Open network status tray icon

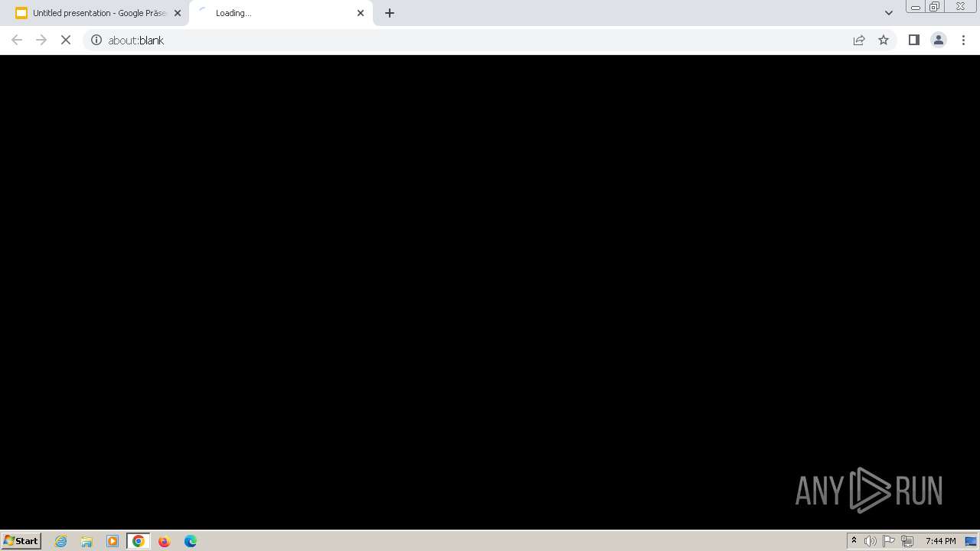click(907, 541)
